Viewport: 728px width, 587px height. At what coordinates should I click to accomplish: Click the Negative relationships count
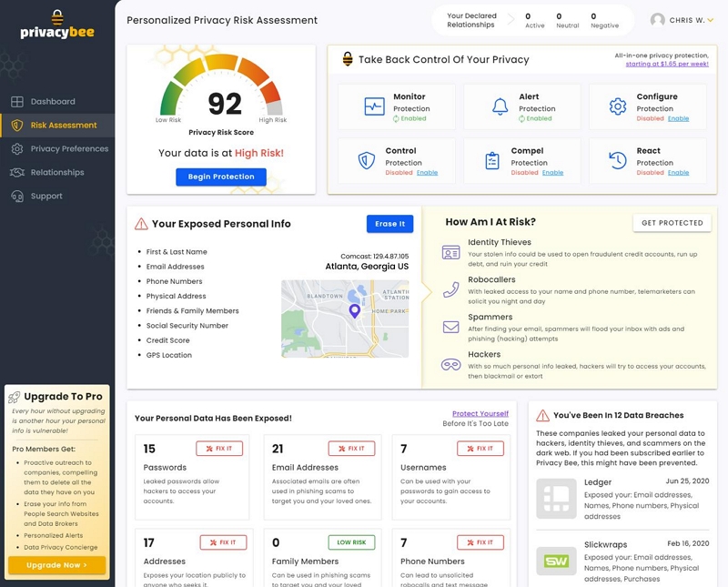pyautogui.click(x=604, y=20)
